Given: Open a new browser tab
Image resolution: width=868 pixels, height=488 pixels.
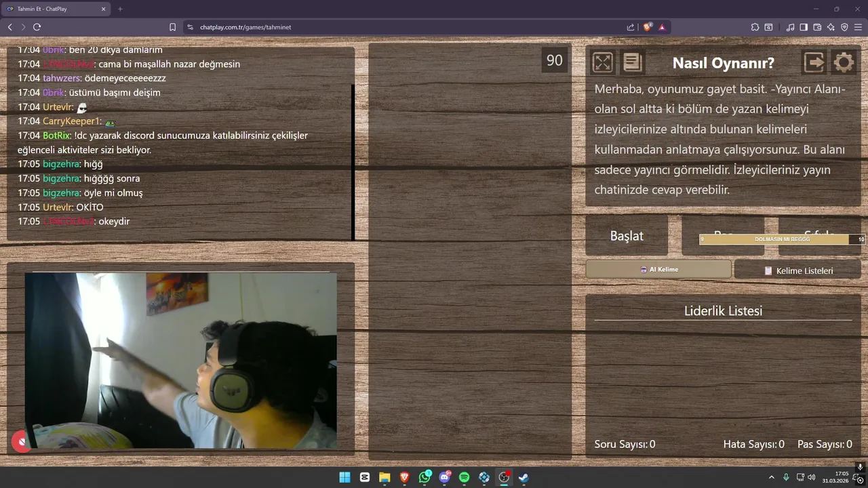Looking at the screenshot, I should click(x=120, y=9).
